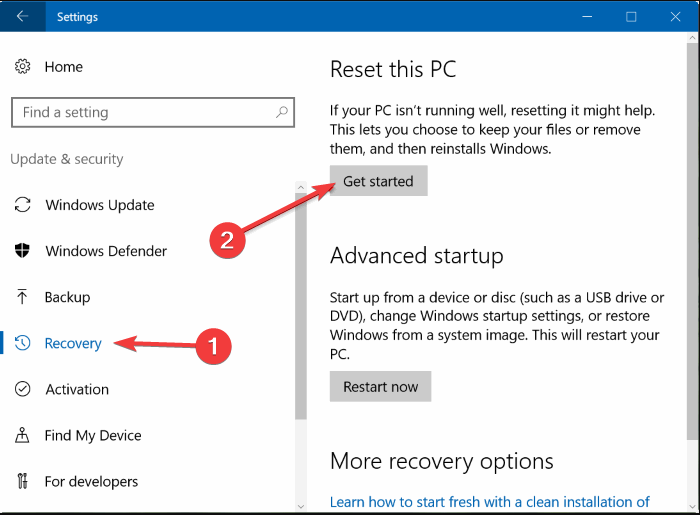Select the Recovery clock icon
The width and height of the screenshot is (700, 515).
tap(22, 343)
